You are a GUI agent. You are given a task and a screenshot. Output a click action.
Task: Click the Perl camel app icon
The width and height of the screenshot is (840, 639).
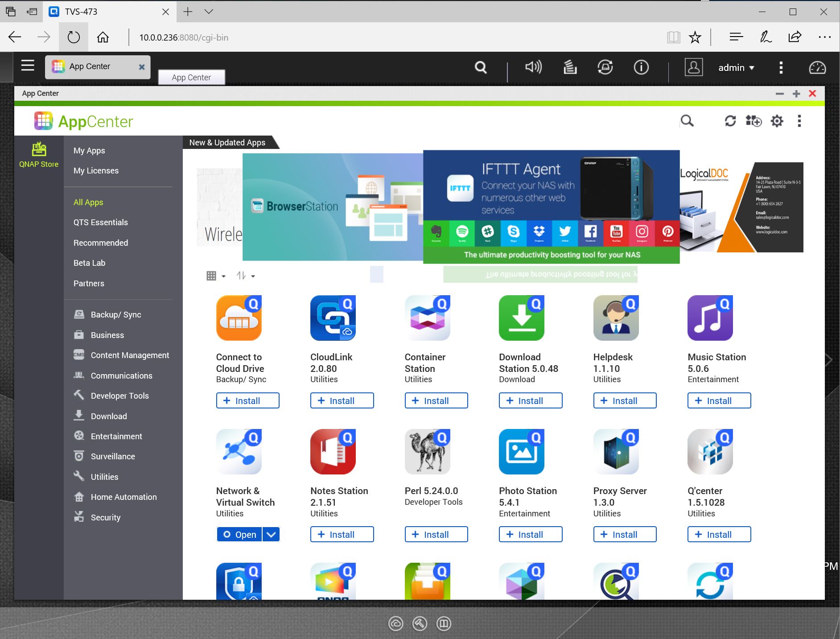[x=428, y=452]
